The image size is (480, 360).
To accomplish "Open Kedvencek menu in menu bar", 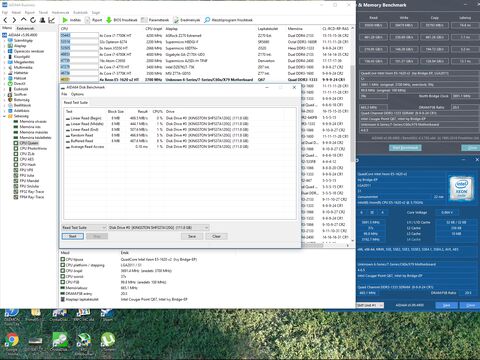I will pos(60,12).
